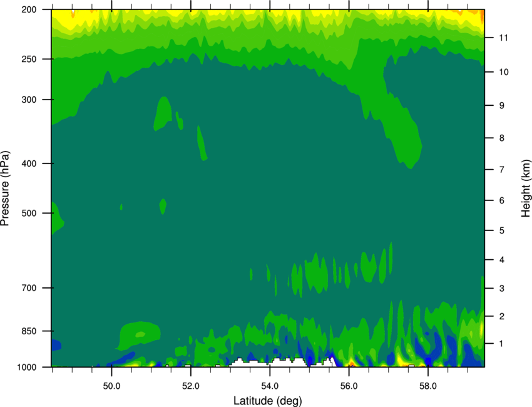Screen dimensions: 532x407
Task: Click the 7 km height tick label
Action: coord(502,170)
